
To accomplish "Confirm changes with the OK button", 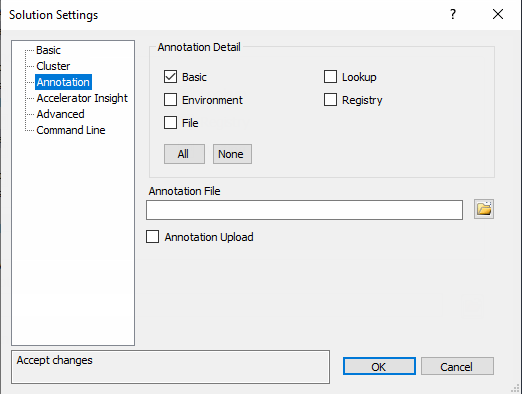I will tap(379, 367).
